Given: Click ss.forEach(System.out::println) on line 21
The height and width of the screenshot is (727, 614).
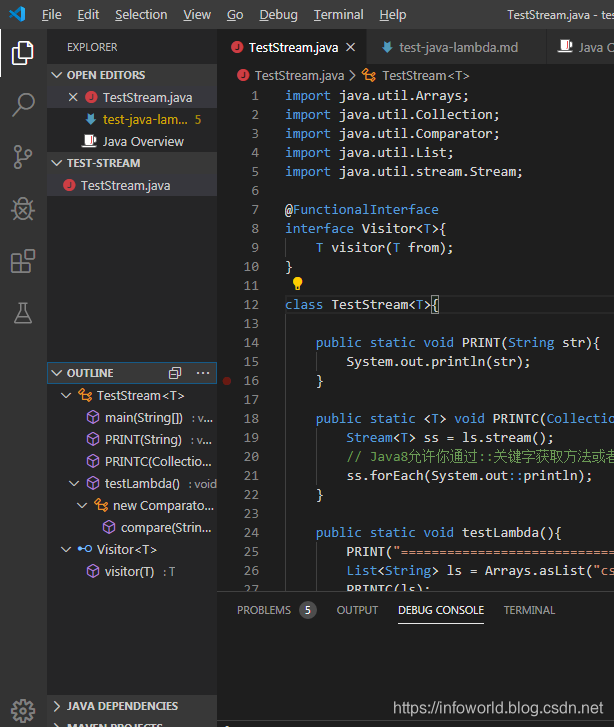Looking at the screenshot, I should tap(469, 476).
